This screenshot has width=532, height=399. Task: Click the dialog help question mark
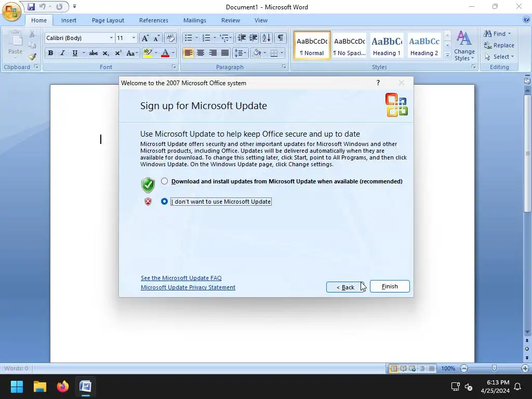point(378,83)
